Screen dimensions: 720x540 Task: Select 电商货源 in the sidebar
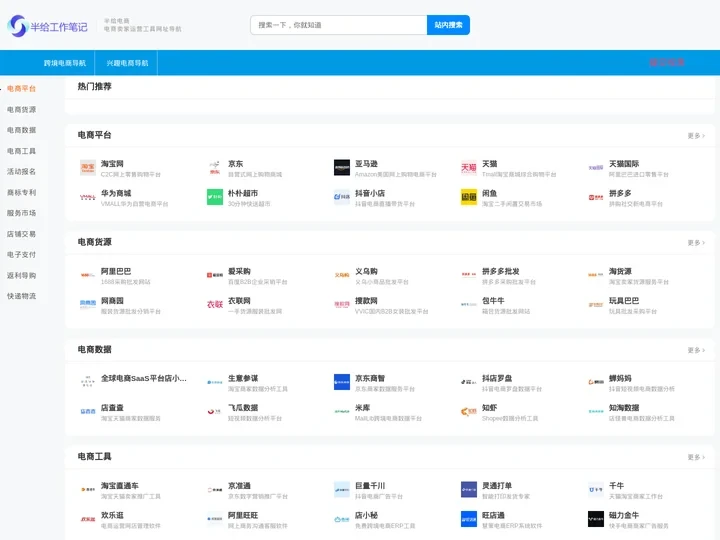click(21, 110)
